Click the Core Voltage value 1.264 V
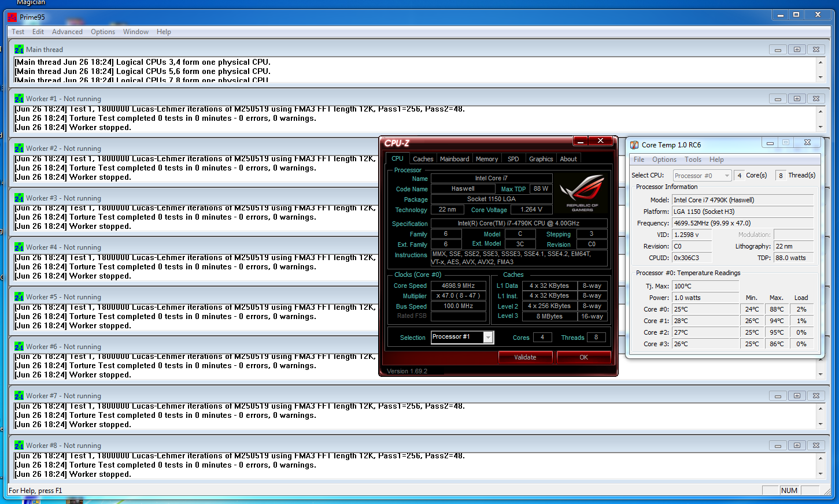The width and height of the screenshot is (839, 504). [x=531, y=210]
